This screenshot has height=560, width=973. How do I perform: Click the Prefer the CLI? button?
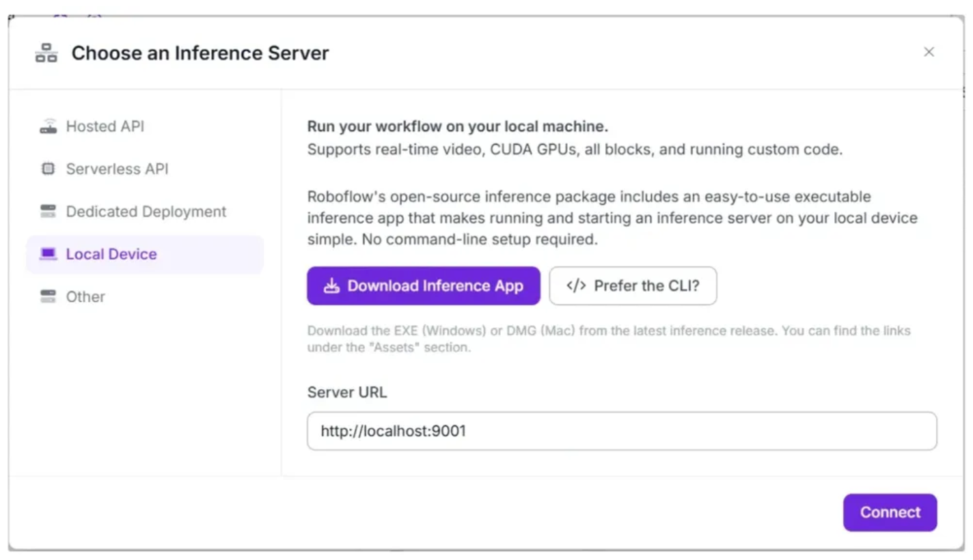tap(633, 286)
